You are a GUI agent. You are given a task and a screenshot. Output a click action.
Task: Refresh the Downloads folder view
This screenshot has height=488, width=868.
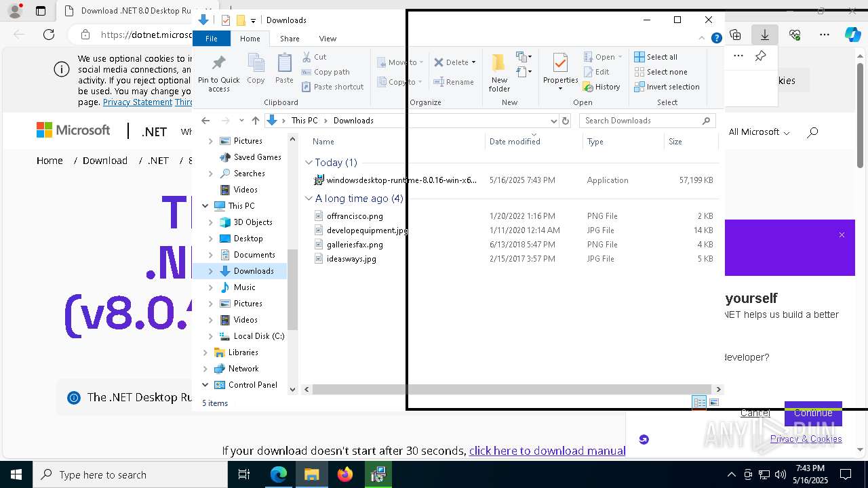tap(566, 121)
